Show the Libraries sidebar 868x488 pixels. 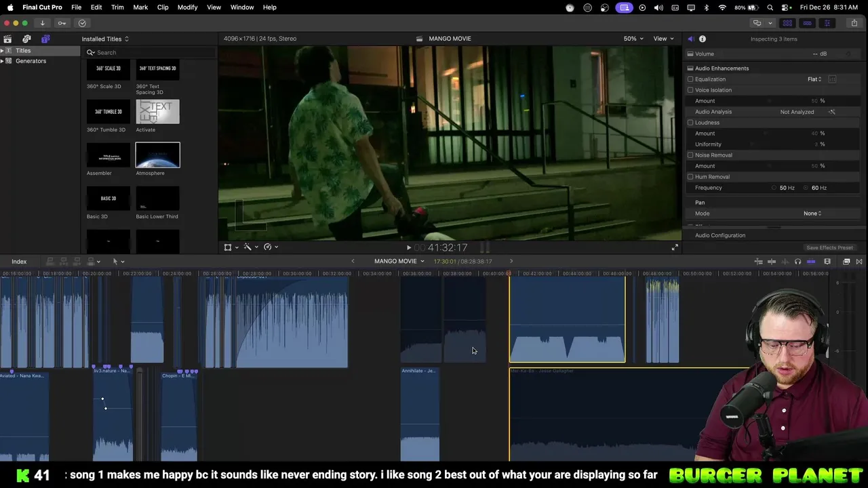coord(7,39)
